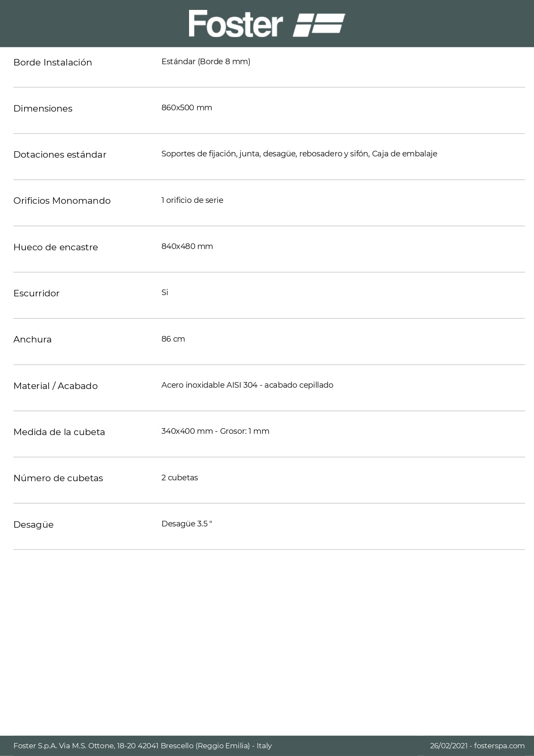The height and width of the screenshot is (756, 534).
Task: Select the Dimensiones row label
Action: [43, 109]
